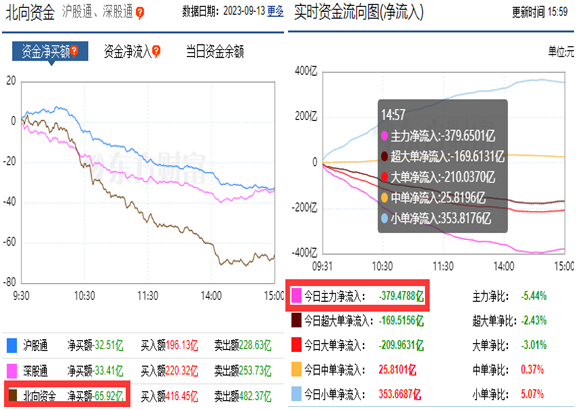Click help icon beside 沪股通、深股通 title
Image resolution: width=577 pixels, height=410 pixels.
(x=140, y=13)
